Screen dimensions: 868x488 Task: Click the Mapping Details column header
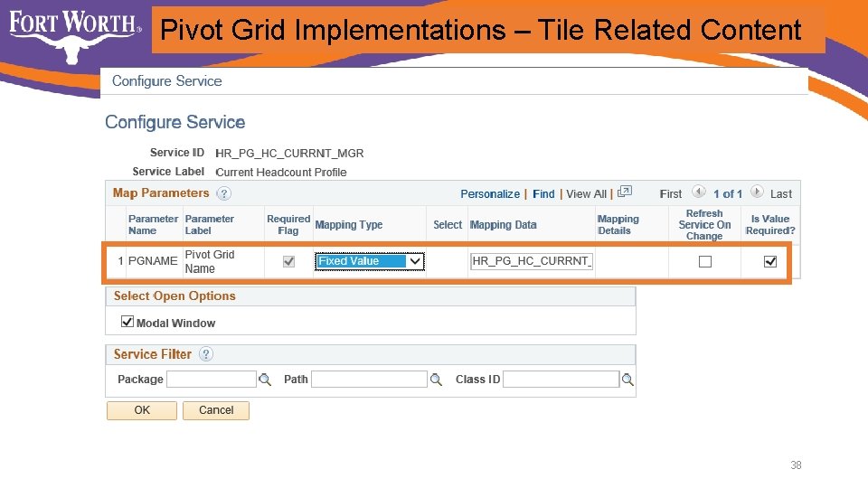[618, 225]
